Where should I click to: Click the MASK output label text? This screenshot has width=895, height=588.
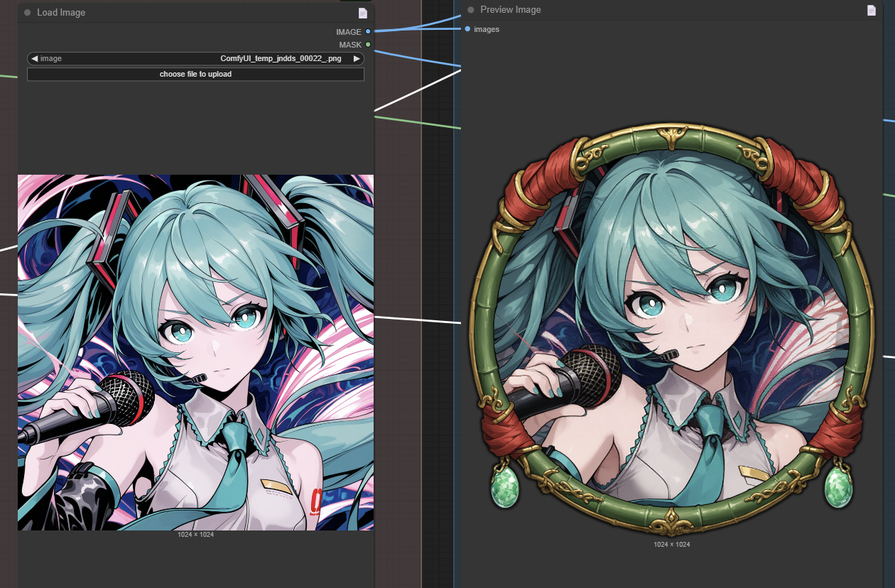(x=350, y=45)
